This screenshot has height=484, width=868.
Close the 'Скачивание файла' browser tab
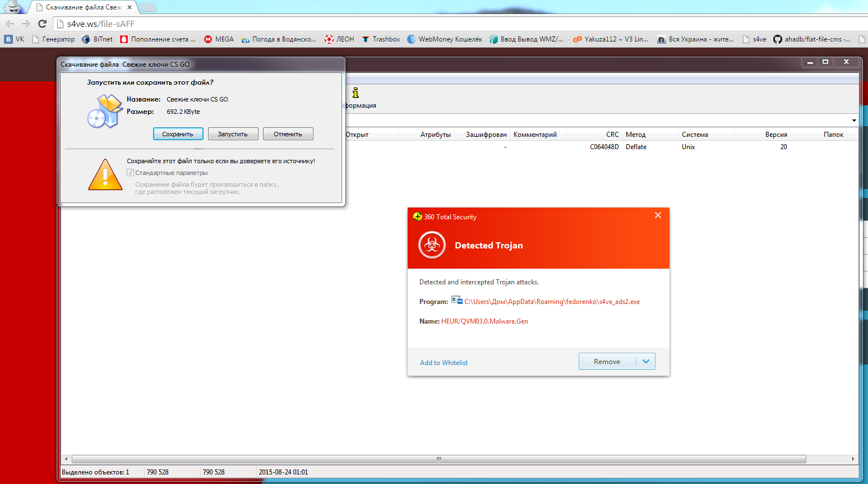(130, 7)
